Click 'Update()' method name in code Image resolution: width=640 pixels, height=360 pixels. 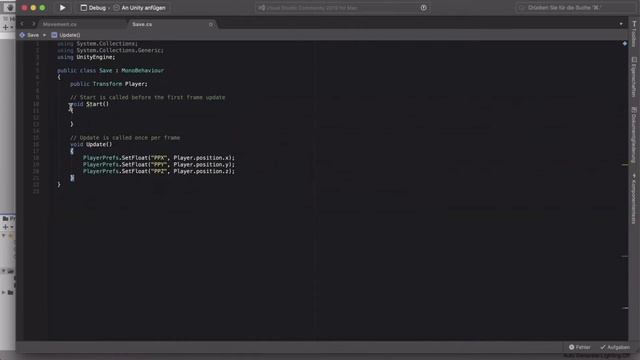[x=99, y=144]
